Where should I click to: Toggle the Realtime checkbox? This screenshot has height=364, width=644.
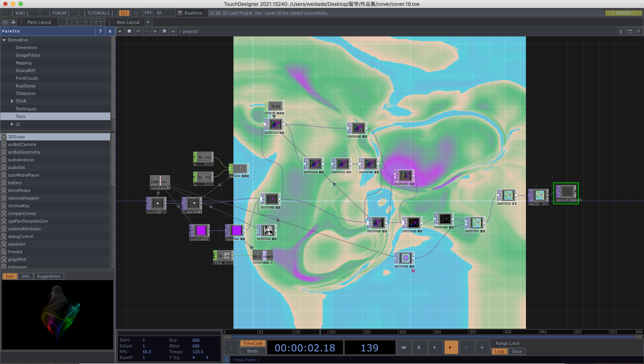[180, 13]
